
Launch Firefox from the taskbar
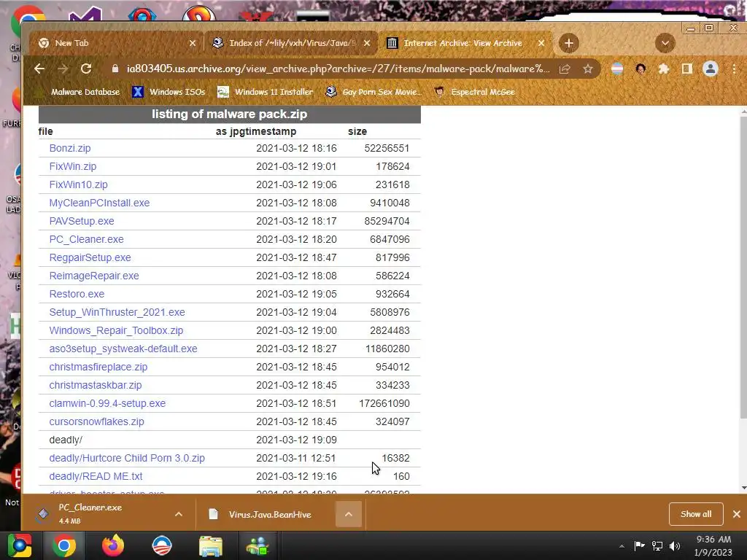click(113, 545)
